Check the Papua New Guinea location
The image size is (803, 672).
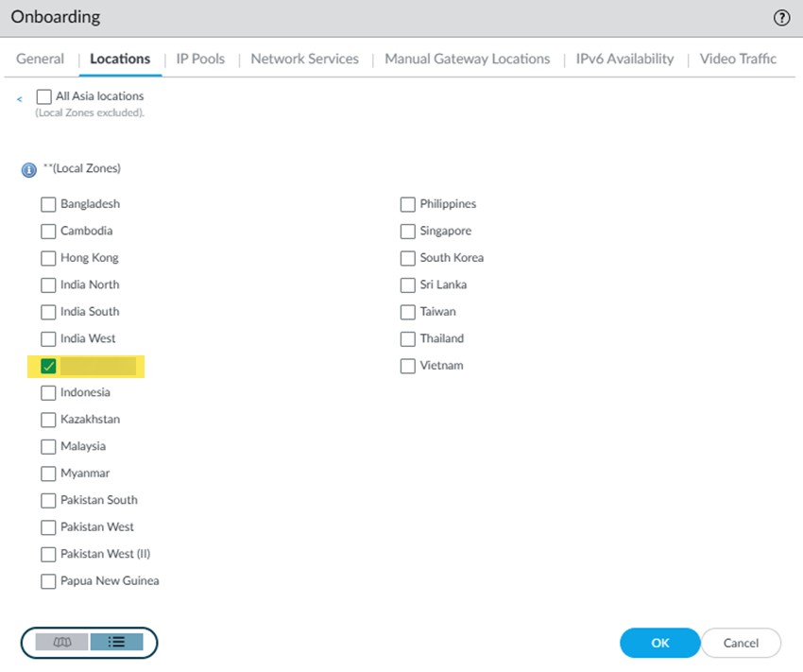48,581
